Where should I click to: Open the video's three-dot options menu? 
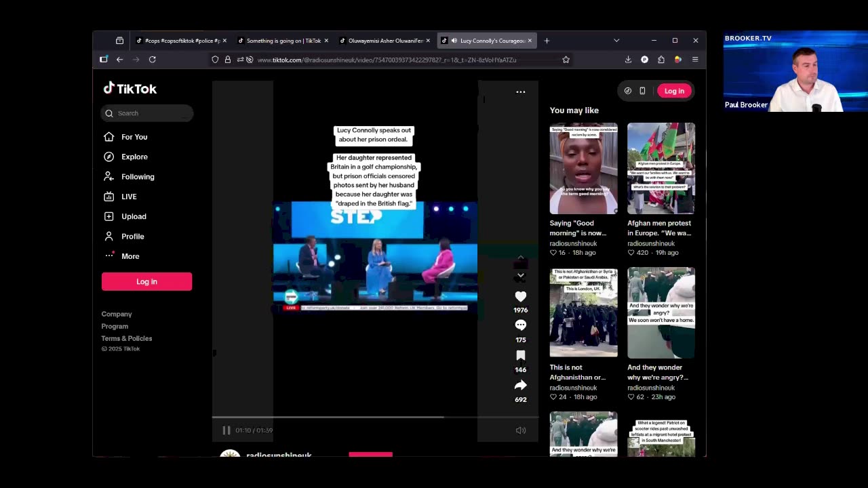[x=521, y=91]
